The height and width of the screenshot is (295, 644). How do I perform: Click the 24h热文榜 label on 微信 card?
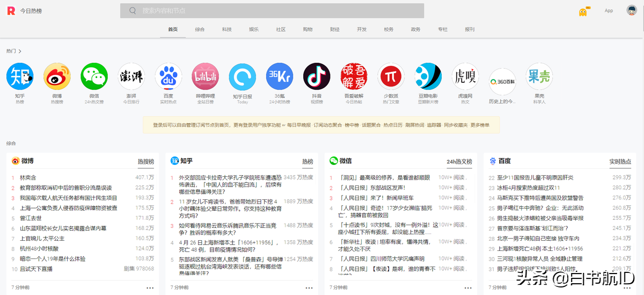[459, 161]
